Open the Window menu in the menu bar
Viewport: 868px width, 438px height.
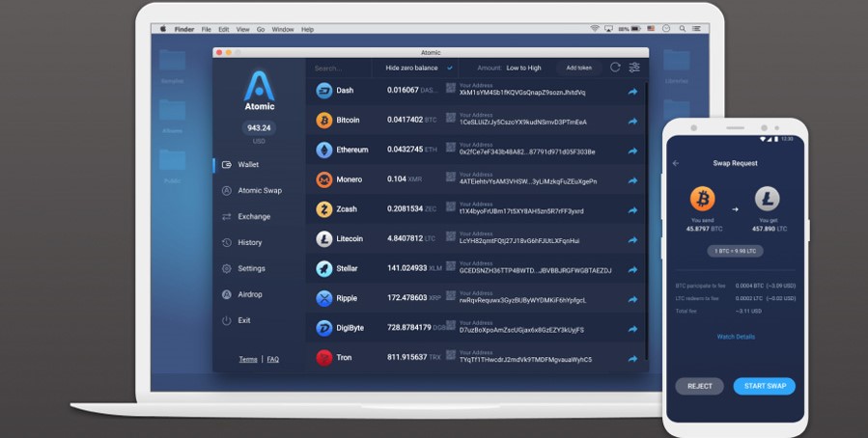pos(283,29)
